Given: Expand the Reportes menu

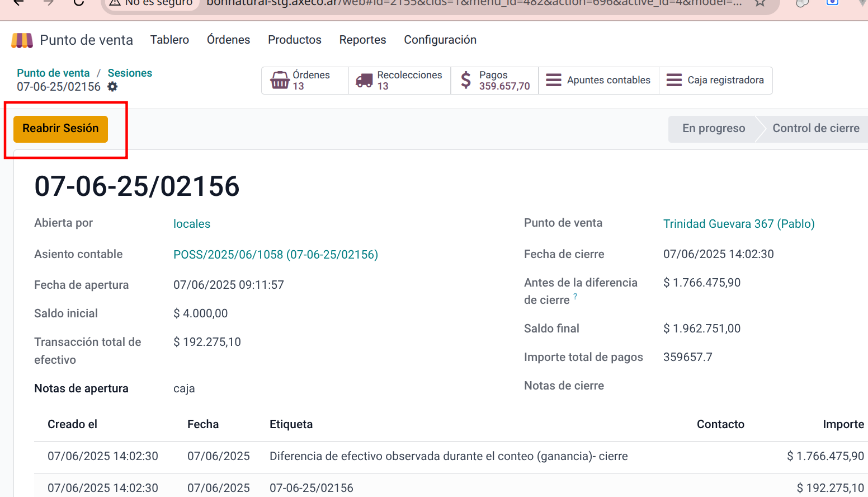Looking at the screenshot, I should [362, 40].
